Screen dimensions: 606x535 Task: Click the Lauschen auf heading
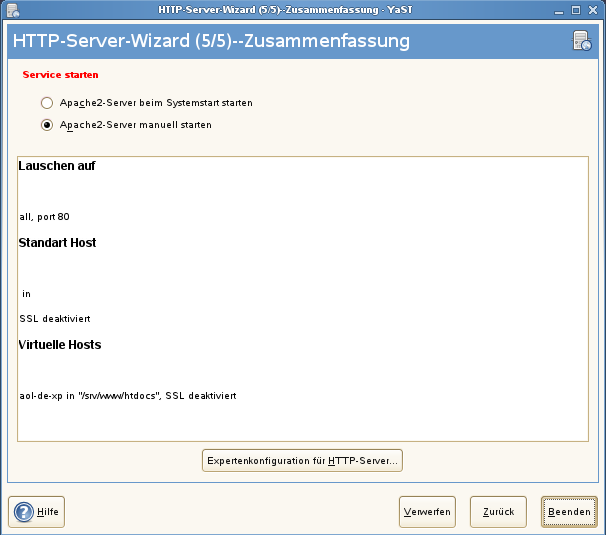(57, 166)
